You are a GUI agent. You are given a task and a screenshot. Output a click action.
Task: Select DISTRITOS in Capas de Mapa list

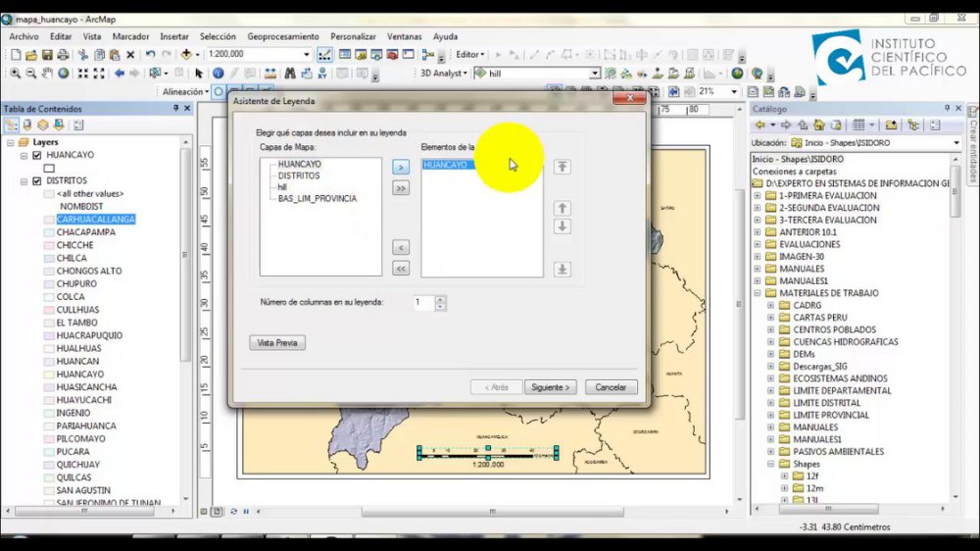coord(299,175)
